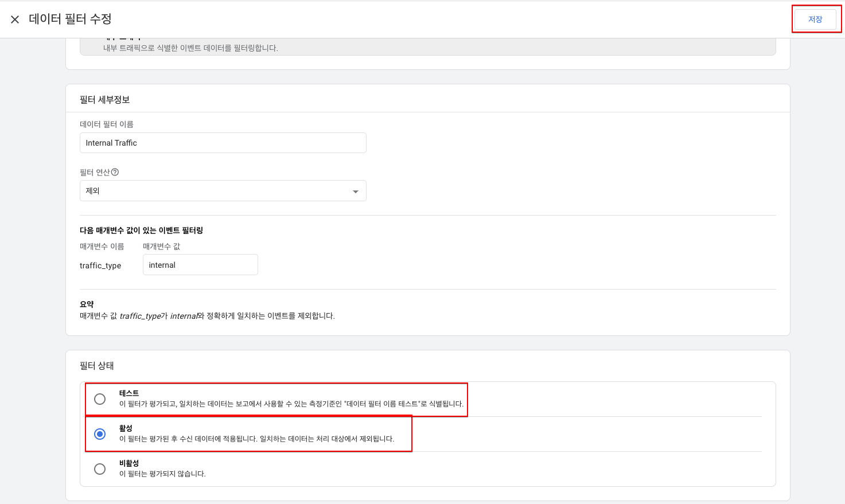Viewport: 845px width, 504px height.
Task: Click the 매개변수 값 field containing internal
Action: point(200,265)
